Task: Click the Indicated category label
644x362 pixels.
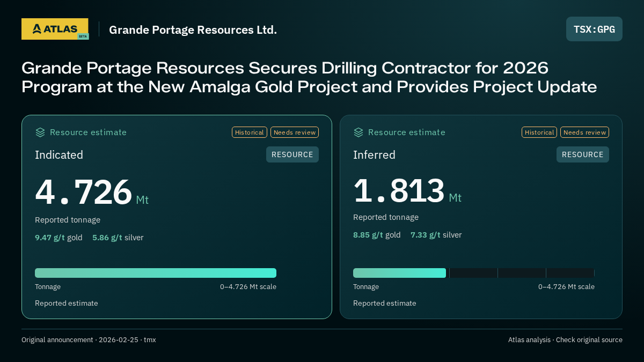Action: (x=59, y=155)
